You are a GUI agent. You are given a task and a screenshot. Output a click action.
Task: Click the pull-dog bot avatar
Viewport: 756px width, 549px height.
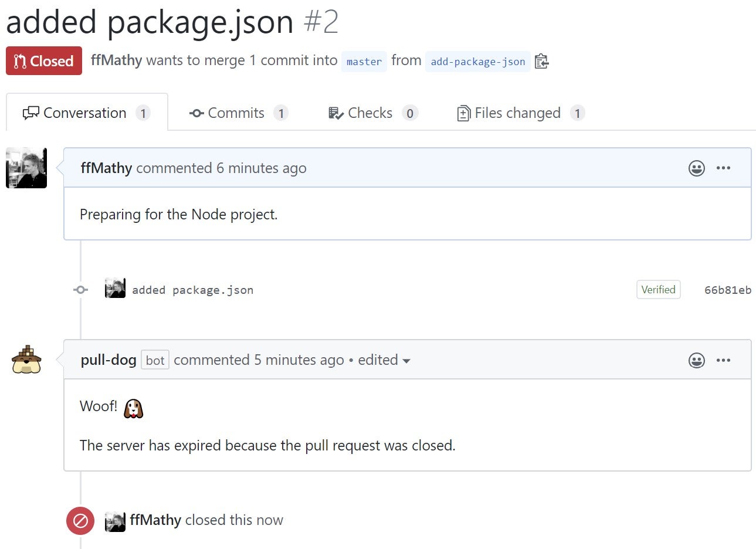pos(26,360)
